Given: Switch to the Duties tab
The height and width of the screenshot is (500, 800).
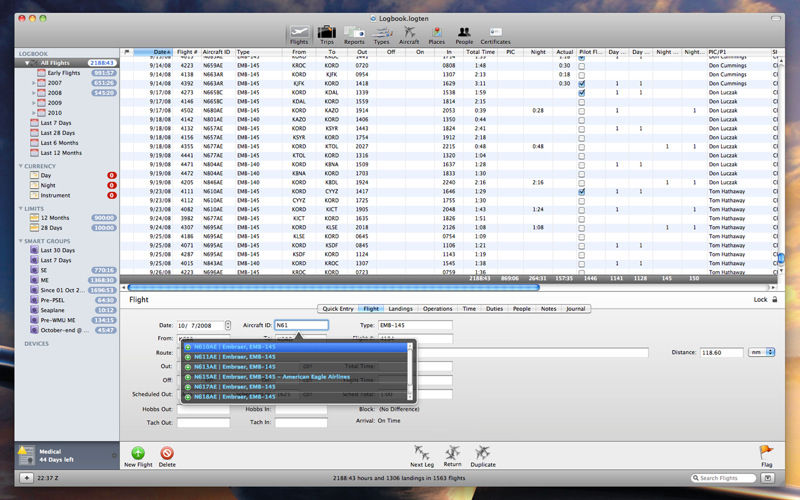Looking at the screenshot, I should [x=494, y=309].
